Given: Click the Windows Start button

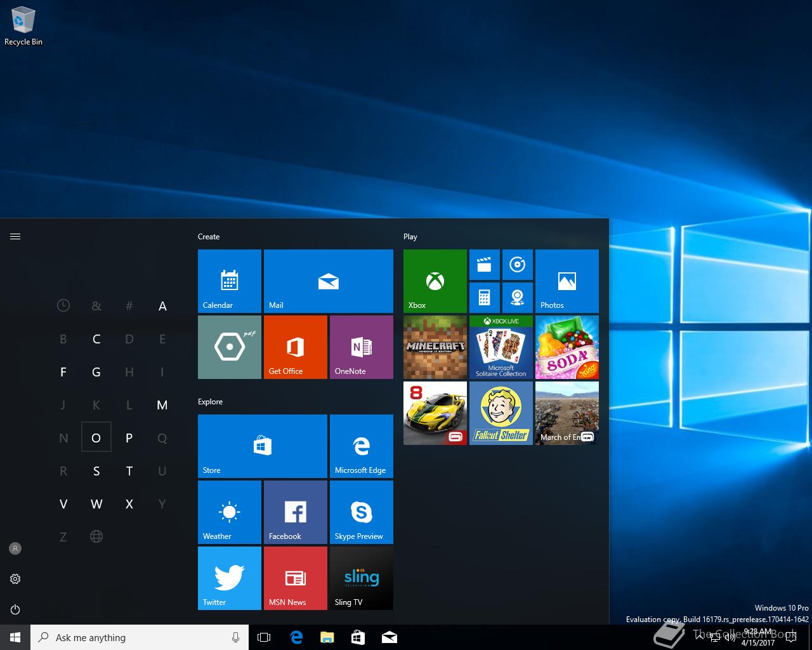Looking at the screenshot, I should pyautogui.click(x=15, y=637).
